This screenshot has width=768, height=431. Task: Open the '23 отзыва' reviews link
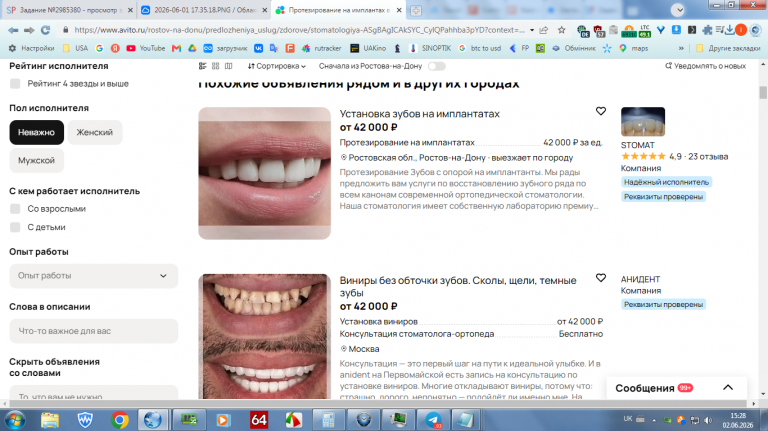[708, 157]
